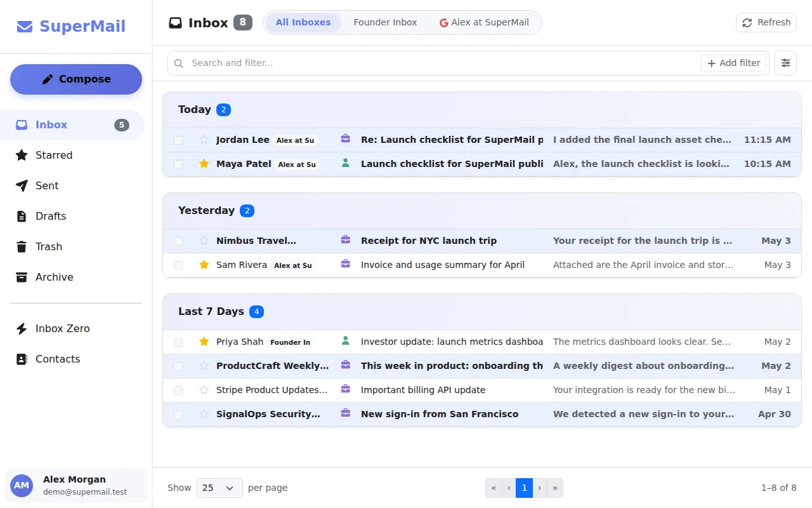Click person icon on Priya Shah row
The width and height of the screenshot is (812, 508).
[x=346, y=341]
